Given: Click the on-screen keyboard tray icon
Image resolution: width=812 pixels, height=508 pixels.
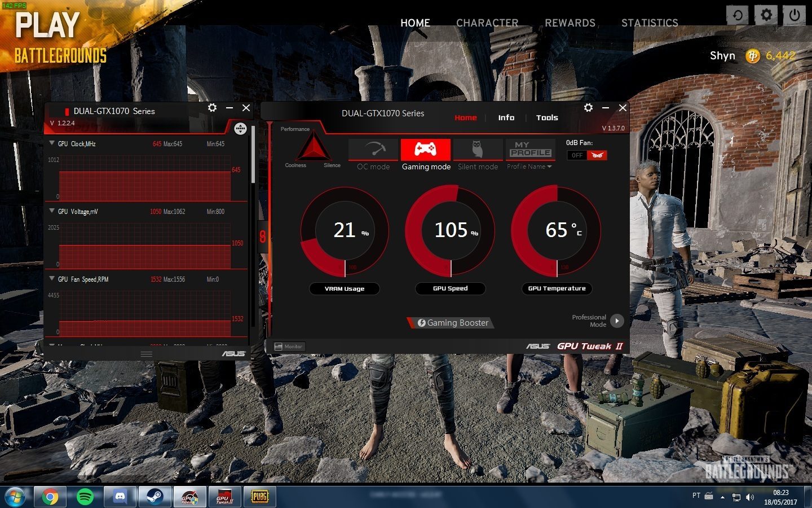Looking at the screenshot, I should click(709, 496).
